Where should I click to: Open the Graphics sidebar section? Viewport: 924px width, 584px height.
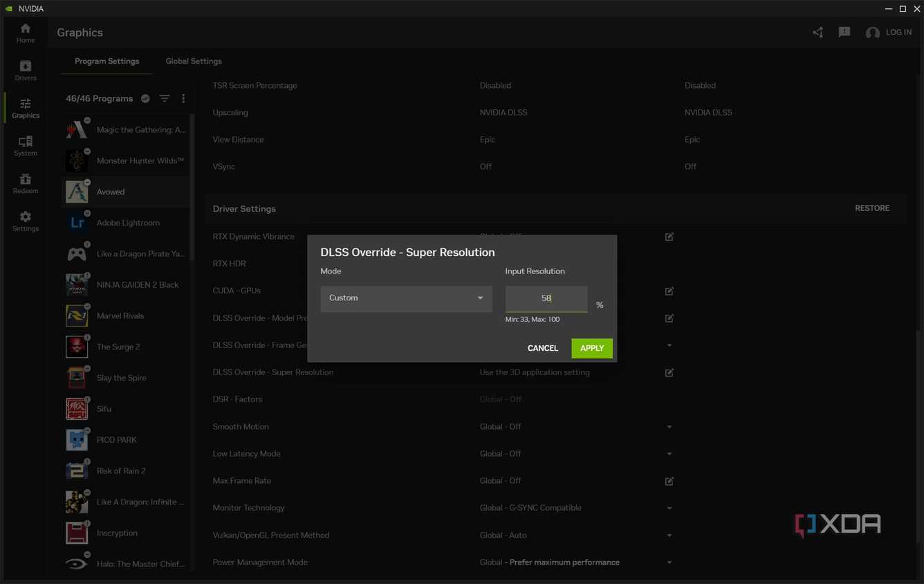point(26,108)
